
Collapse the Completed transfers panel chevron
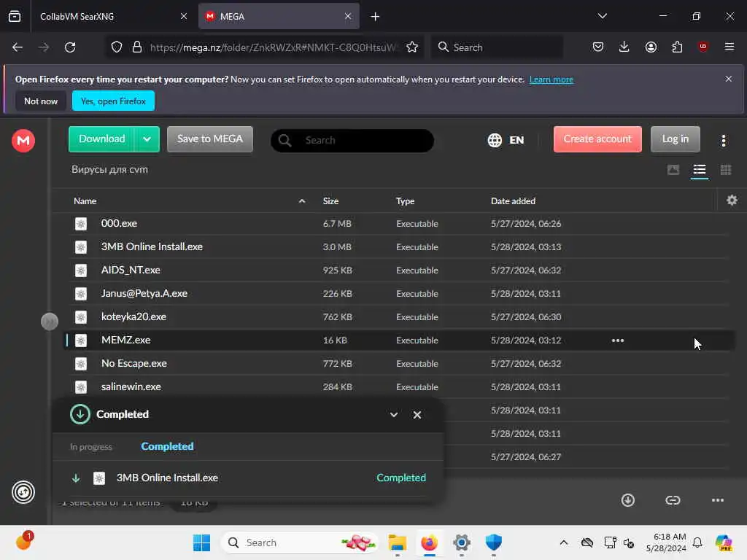click(393, 415)
